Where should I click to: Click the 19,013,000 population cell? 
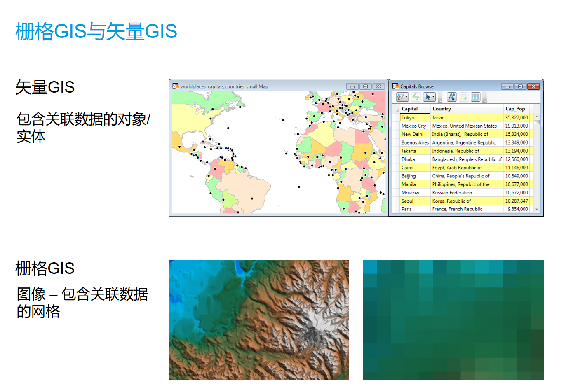pyautogui.click(x=517, y=126)
